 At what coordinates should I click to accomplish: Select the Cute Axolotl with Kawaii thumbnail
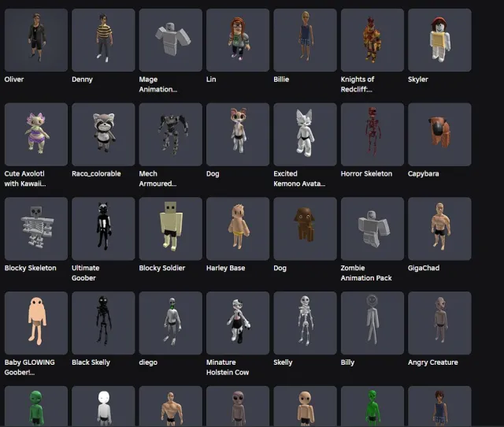click(x=36, y=135)
